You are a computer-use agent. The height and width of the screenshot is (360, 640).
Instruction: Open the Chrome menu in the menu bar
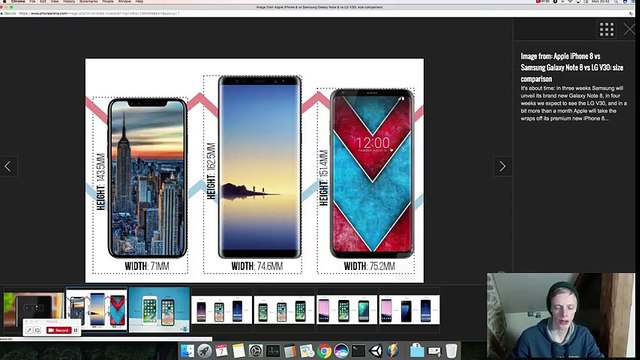[18, 2]
